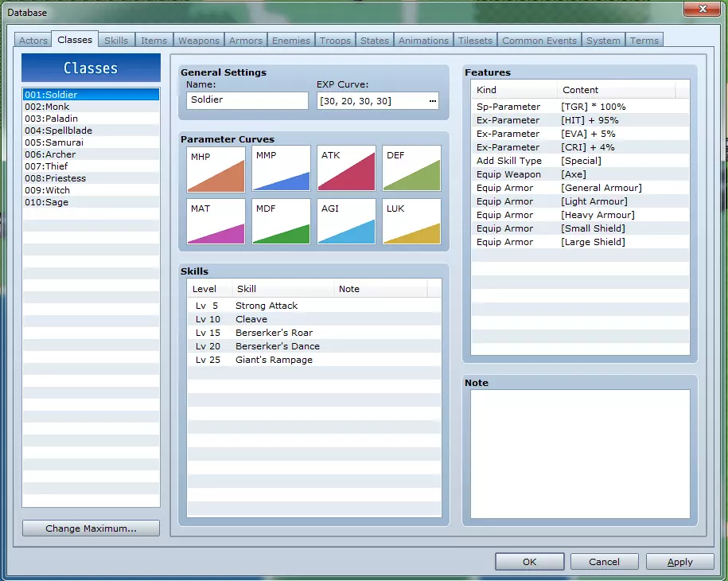The height and width of the screenshot is (581, 728).
Task: Open the AGI parameter curve graph
Action: (x=346, y=221)
